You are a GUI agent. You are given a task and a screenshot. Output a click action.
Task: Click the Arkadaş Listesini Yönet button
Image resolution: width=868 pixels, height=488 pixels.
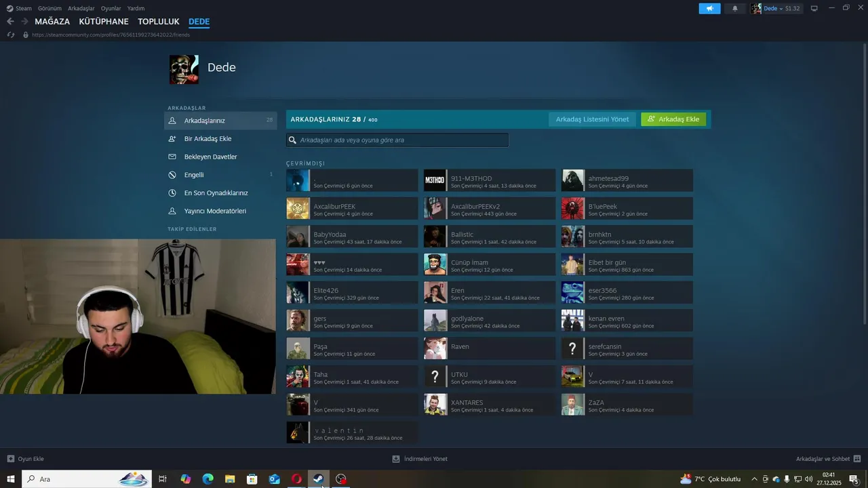[593, 119]
